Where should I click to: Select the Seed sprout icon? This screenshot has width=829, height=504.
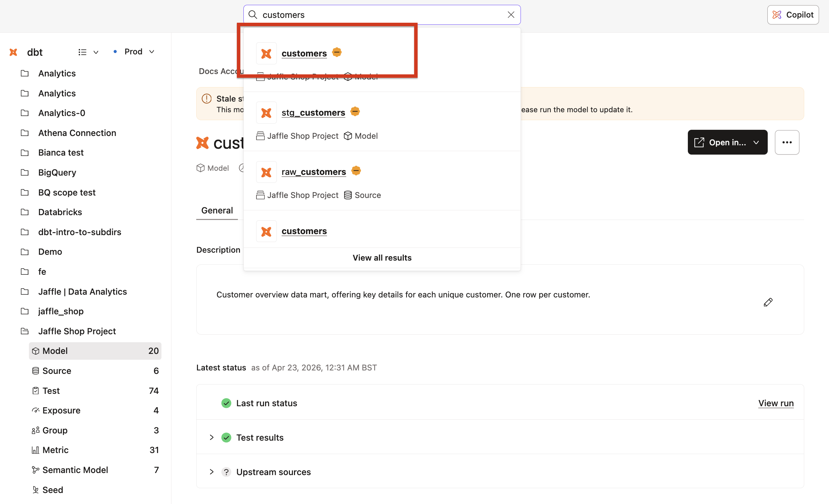[x=35, y=490]
